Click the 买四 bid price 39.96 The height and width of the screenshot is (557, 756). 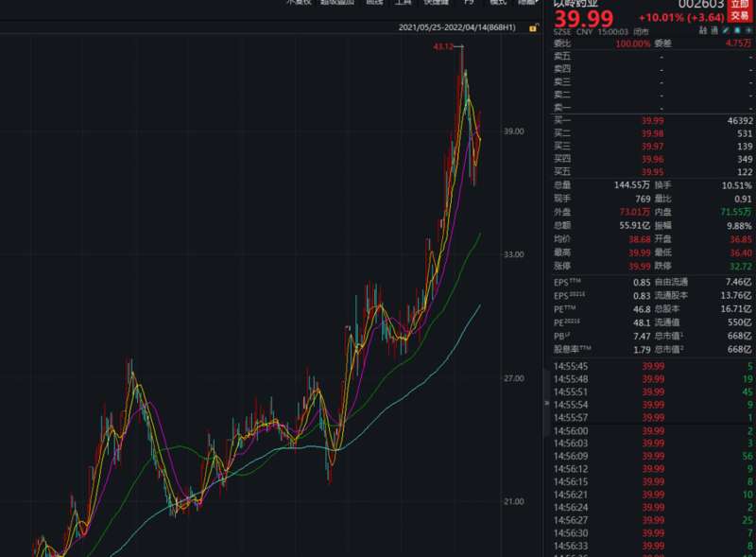pyautogui.click(x=652, y=159)
